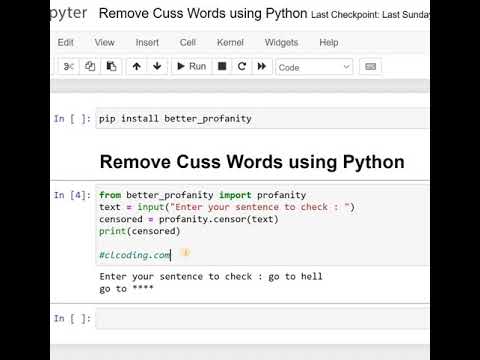Select the pip install better_profanity cell
The height and width of the screenshot is (360, 480).
point(262,118)
